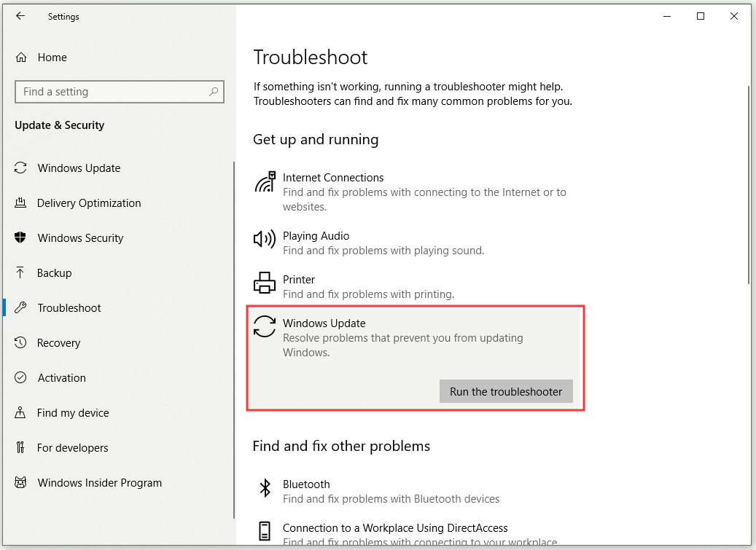Click the Windows Security shield icon
756x550 pixels.
21,238
